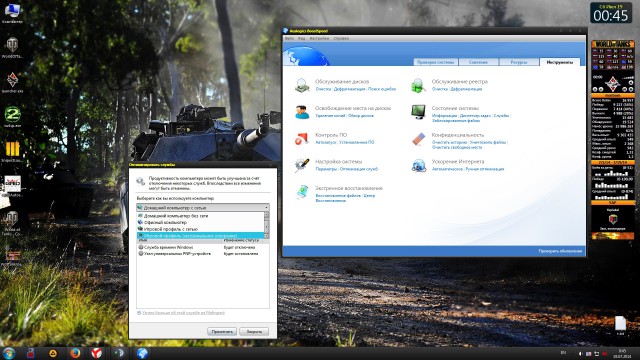Click the Close (Закрыть) button in dialog

(x=254, y=331)
